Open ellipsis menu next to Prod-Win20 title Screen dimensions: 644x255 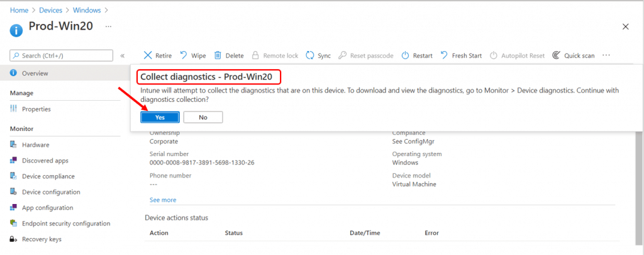pyautogui.click(x=108, y=26)
